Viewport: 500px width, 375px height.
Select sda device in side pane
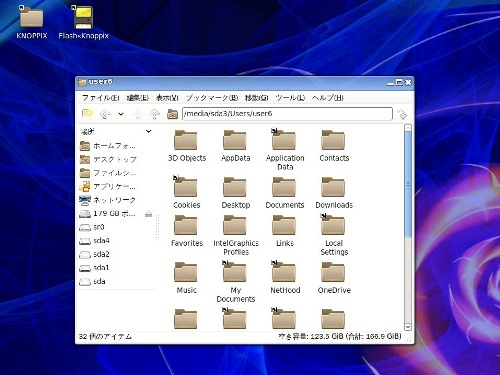92,281
